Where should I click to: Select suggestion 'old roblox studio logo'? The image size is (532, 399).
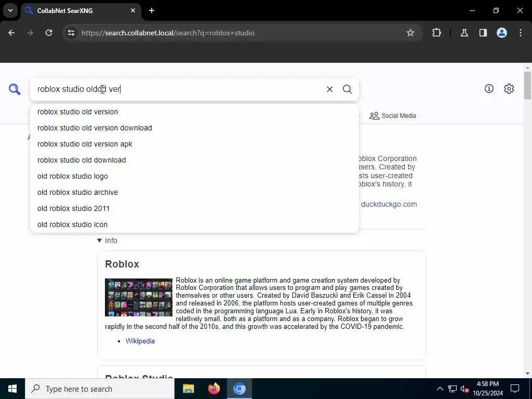(194, 177)
